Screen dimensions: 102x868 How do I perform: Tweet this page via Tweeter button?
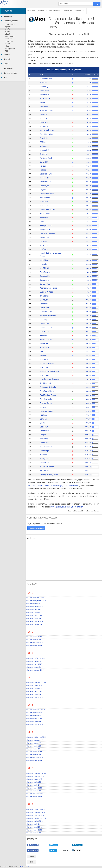pyautogui.click(x=54, y=844)
